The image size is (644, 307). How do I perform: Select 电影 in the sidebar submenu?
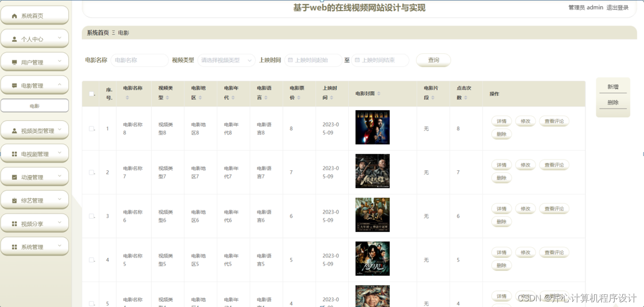(x=35, y=105)
